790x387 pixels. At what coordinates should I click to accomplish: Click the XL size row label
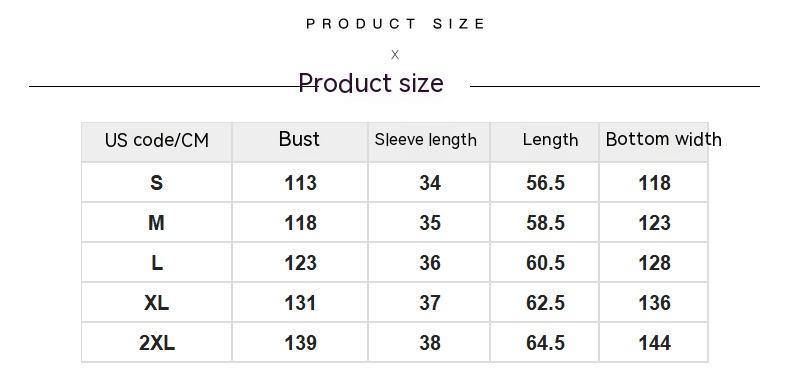(157, 302)
